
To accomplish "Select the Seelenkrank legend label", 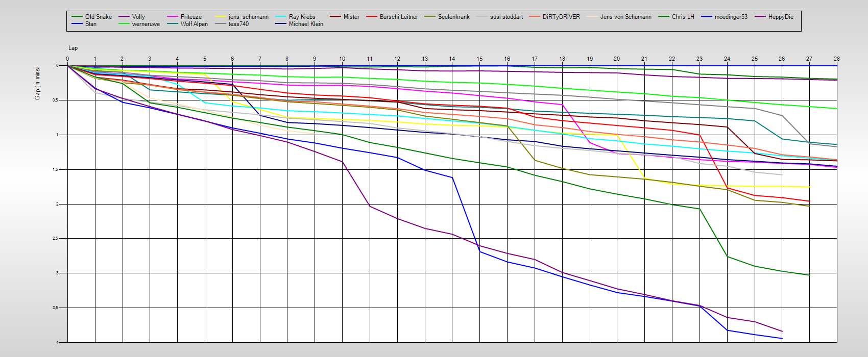I will (x=453, y=17).
